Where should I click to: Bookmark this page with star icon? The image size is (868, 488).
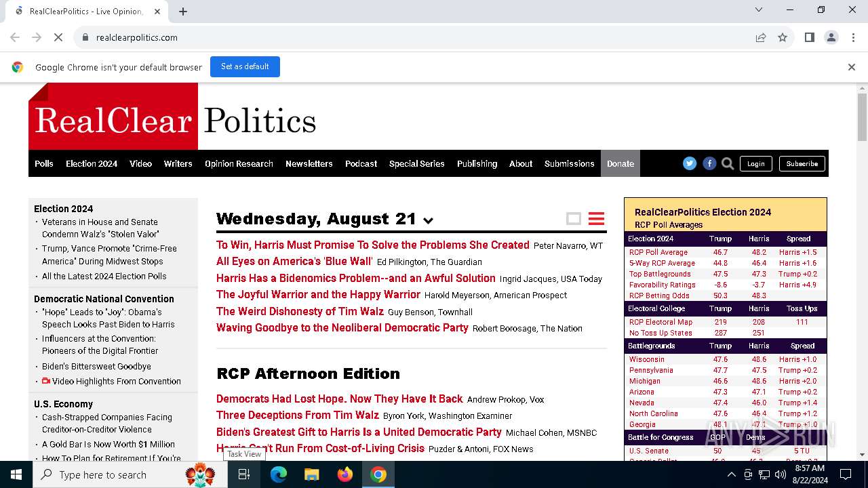pyautogui.click(x=783, y=37)
